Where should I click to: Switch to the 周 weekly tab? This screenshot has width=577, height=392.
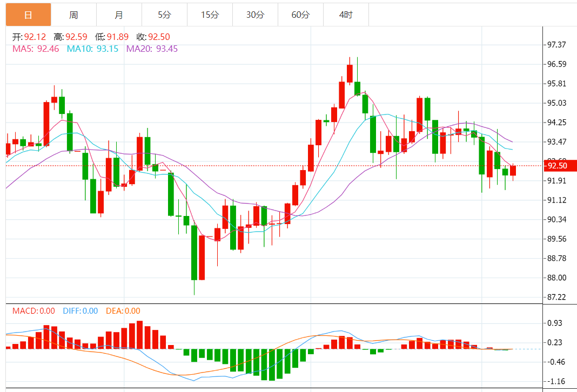point(73,15)
